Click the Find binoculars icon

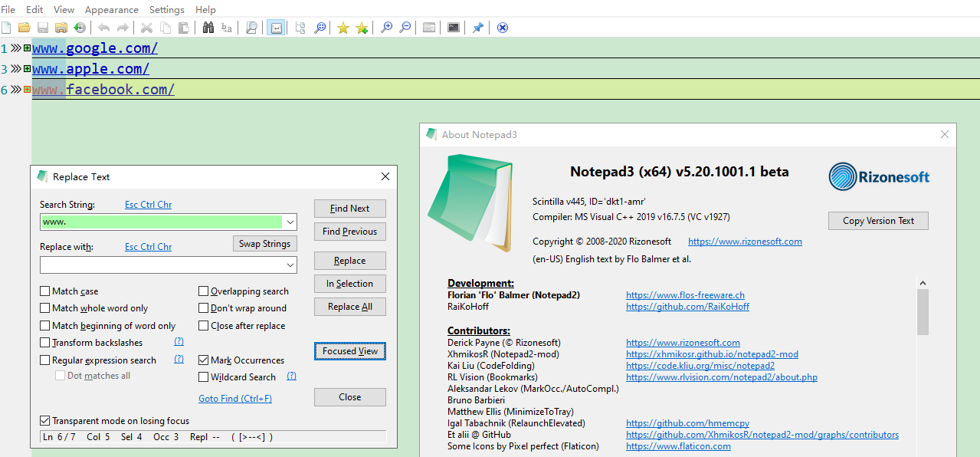(x=208, y=28)
